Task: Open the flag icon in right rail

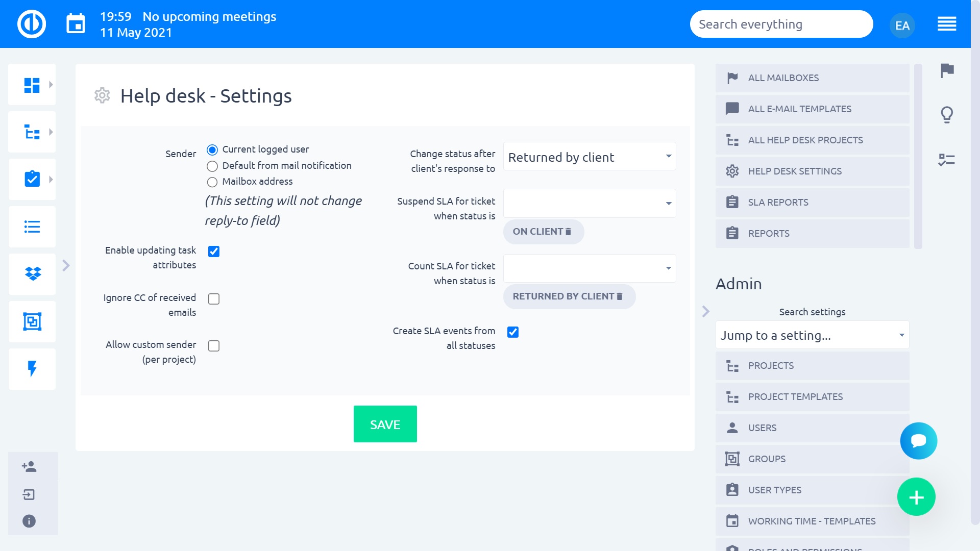Action: (x=947, y=70)
